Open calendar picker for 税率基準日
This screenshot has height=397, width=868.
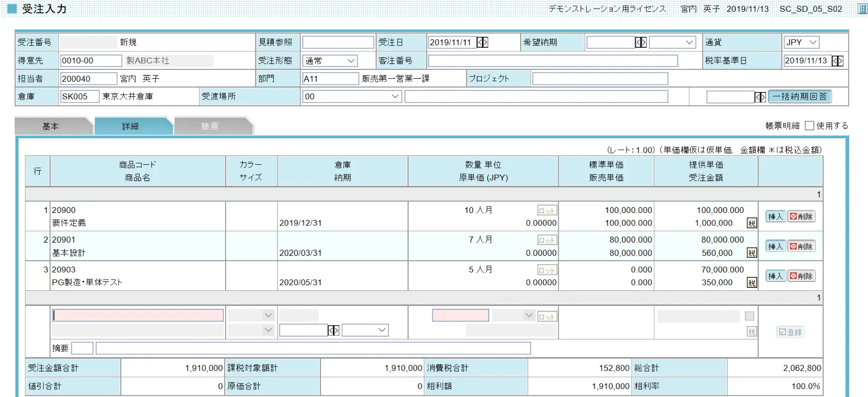click(x=837, y=61)
